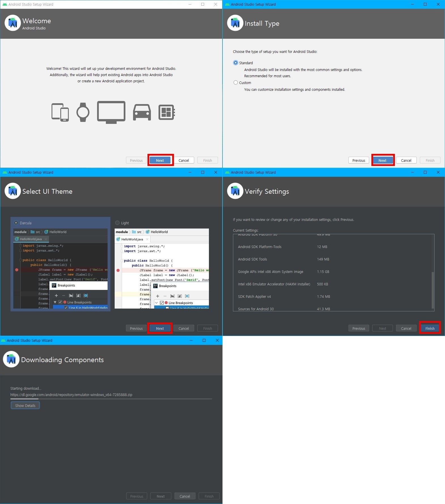Click the Android Studio logo in Downloading Components header
Screen dimensions: 445x504
[11, 359]
